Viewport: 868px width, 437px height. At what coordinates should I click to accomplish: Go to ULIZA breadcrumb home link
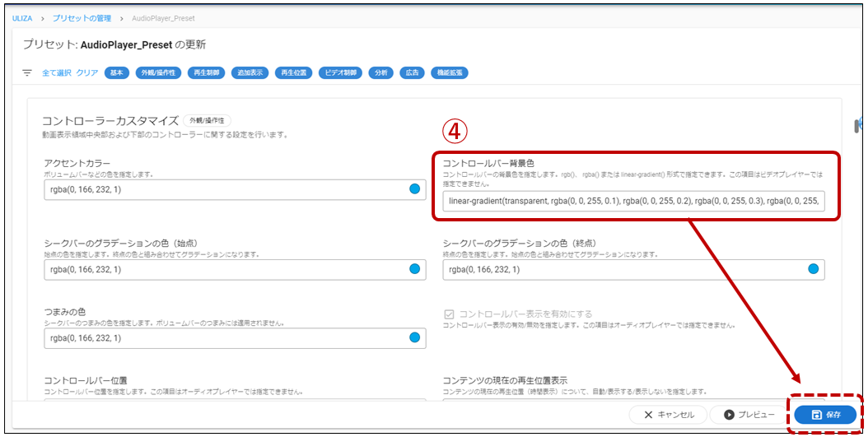pyautogui.click(x=22, y=17)
